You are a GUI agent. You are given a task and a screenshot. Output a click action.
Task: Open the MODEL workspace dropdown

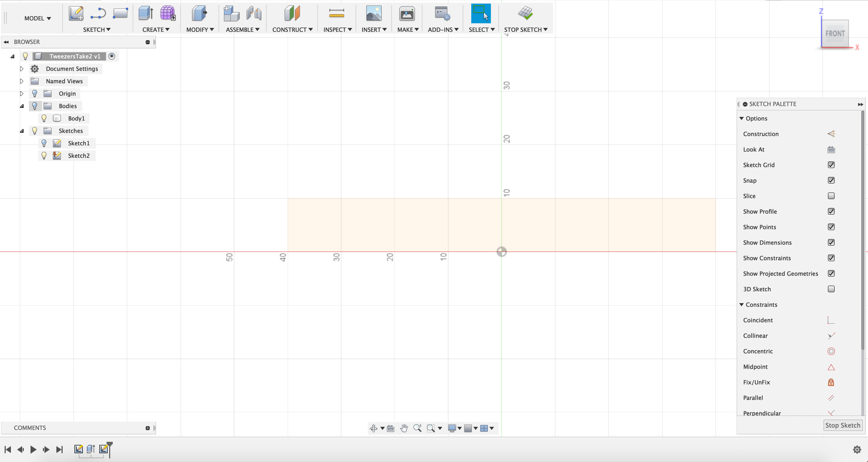(38, 18)
